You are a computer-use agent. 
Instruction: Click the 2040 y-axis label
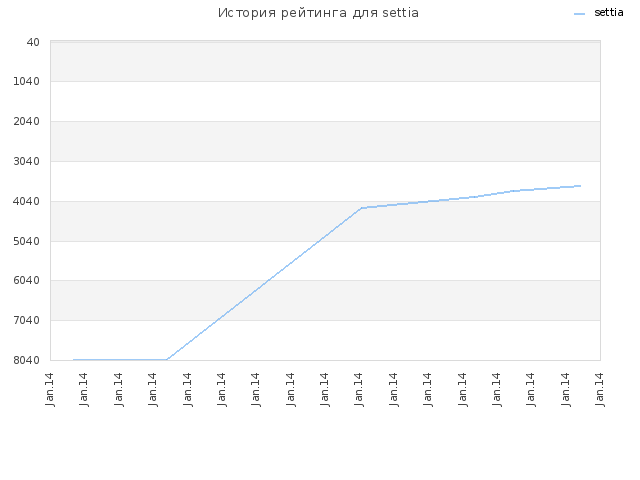click(27, 121)
